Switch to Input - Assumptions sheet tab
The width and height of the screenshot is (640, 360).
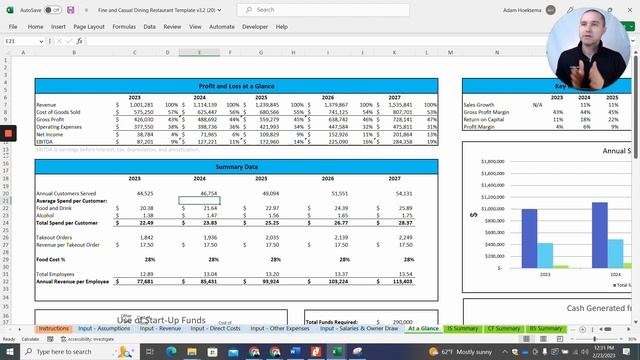(104, 329)
